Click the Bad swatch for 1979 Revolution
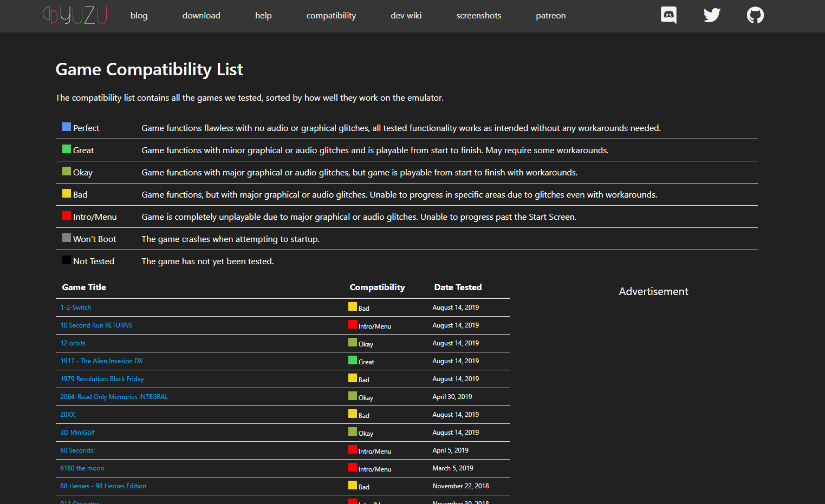Image resolution: width=825 pixels, height=504 pixels. 353,378
